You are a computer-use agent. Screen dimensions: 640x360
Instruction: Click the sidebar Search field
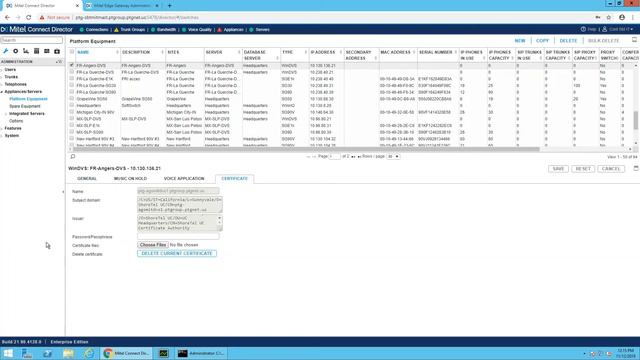click(x=31, y=40)
